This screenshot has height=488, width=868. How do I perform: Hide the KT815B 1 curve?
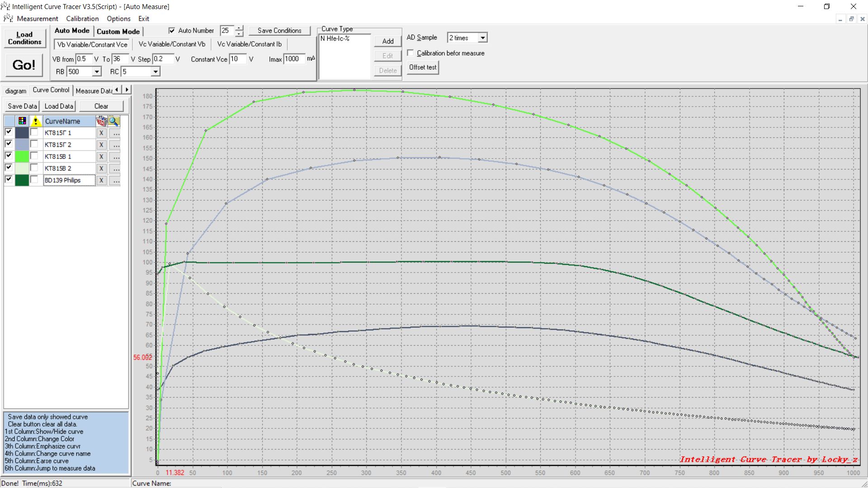[9, 155]
